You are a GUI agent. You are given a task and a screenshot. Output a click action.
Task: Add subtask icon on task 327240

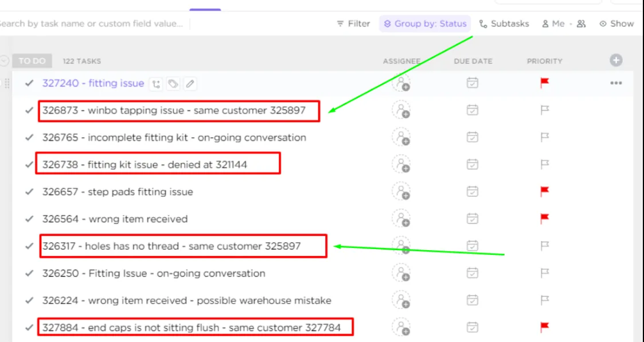point(155,84)
